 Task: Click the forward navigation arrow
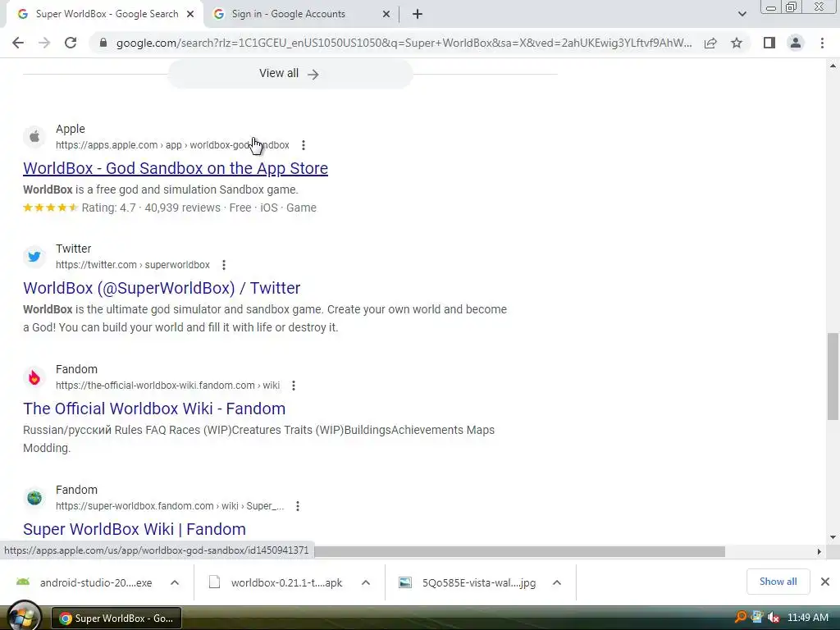[44, 43]
